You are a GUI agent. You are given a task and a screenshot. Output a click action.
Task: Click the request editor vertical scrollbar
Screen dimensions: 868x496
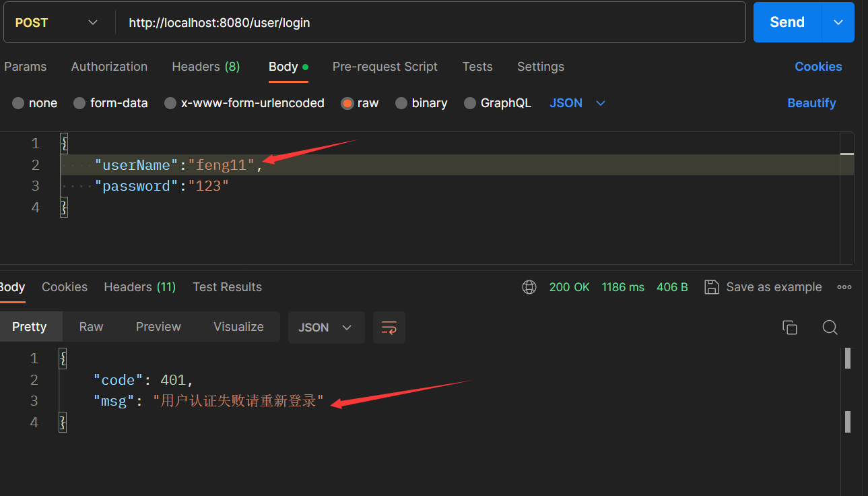tap(847, 197)
